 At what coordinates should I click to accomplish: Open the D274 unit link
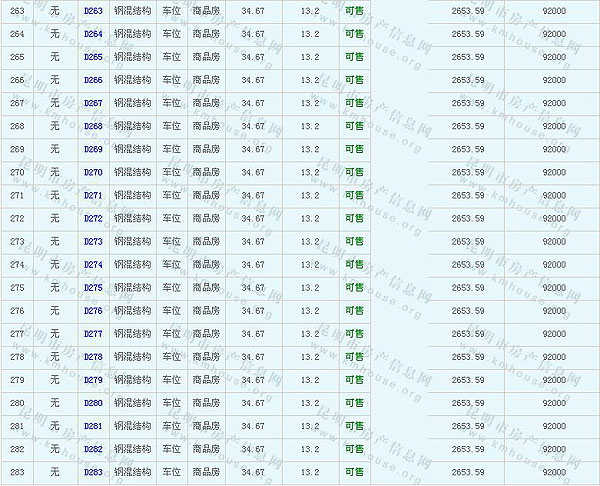click(x=93, y=264)
